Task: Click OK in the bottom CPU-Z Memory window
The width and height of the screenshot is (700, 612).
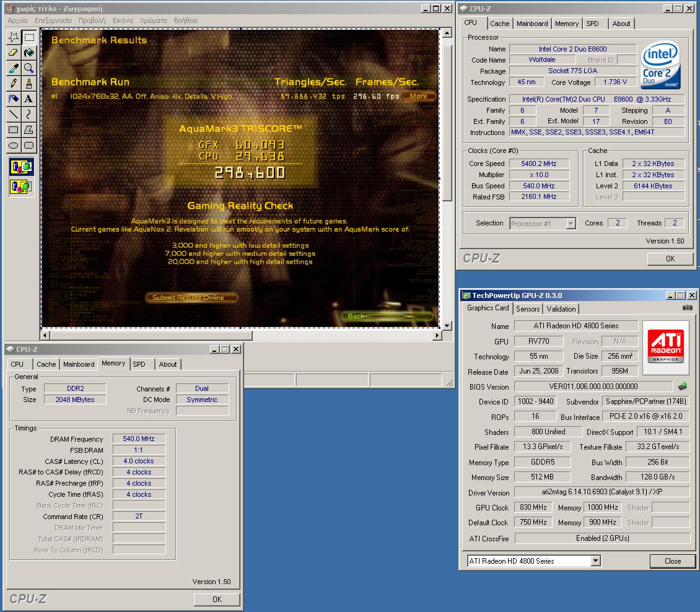Action: (x=217, y=600)
